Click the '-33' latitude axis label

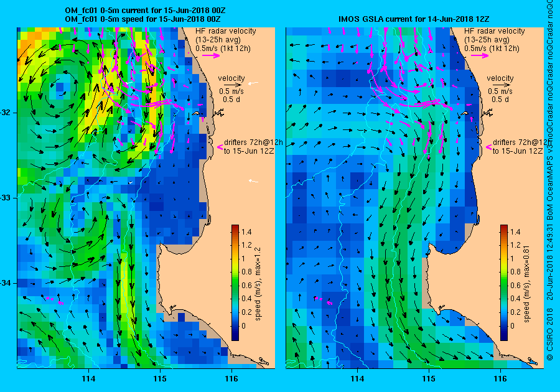[x=6, y=198]
